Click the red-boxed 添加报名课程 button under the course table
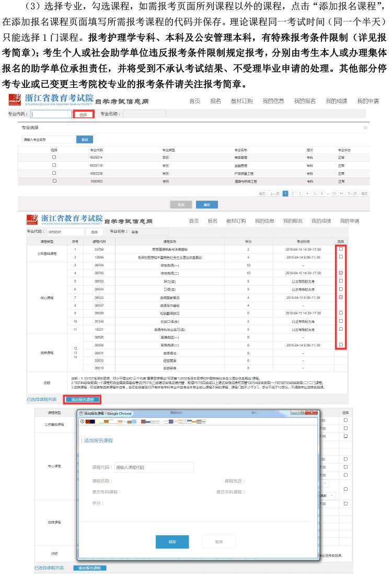 tap(82, 399)
